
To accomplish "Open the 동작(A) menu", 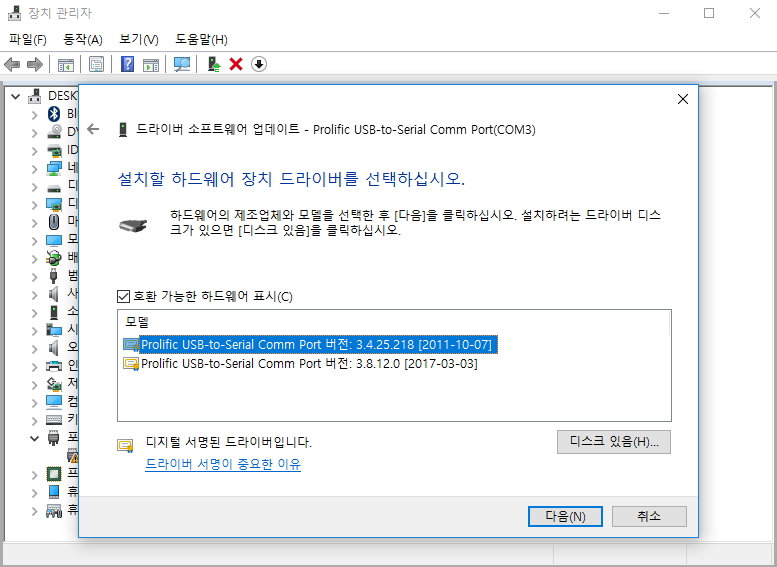I will pos(83,39).
